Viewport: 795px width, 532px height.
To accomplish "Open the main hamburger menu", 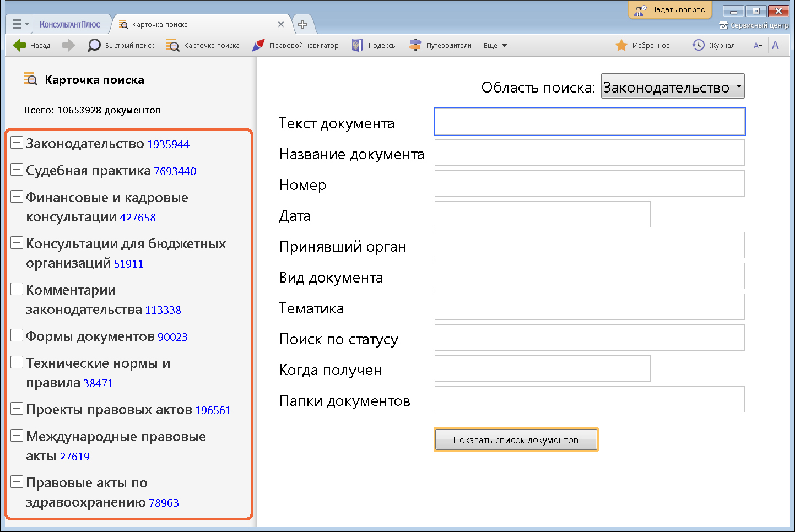I will pyautogui.click(x=20, y=24).
